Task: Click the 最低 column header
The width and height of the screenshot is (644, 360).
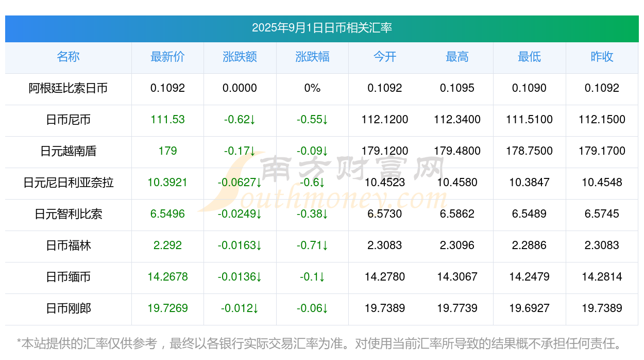Action: point(530,57)
